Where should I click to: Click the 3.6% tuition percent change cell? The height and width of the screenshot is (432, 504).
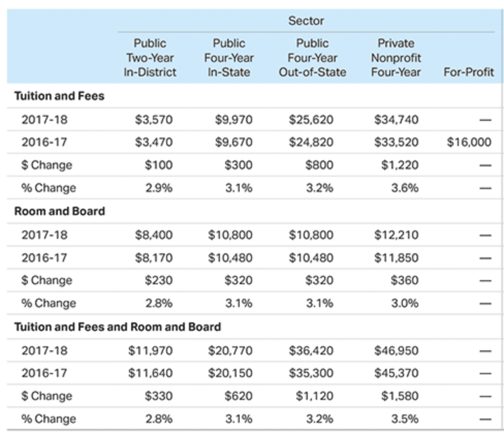[405, 188]
